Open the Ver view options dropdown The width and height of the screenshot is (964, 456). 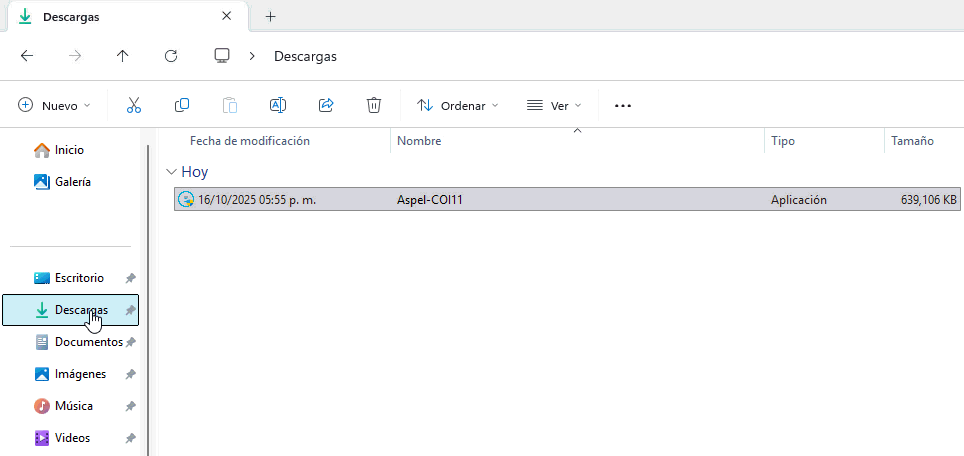554,105
